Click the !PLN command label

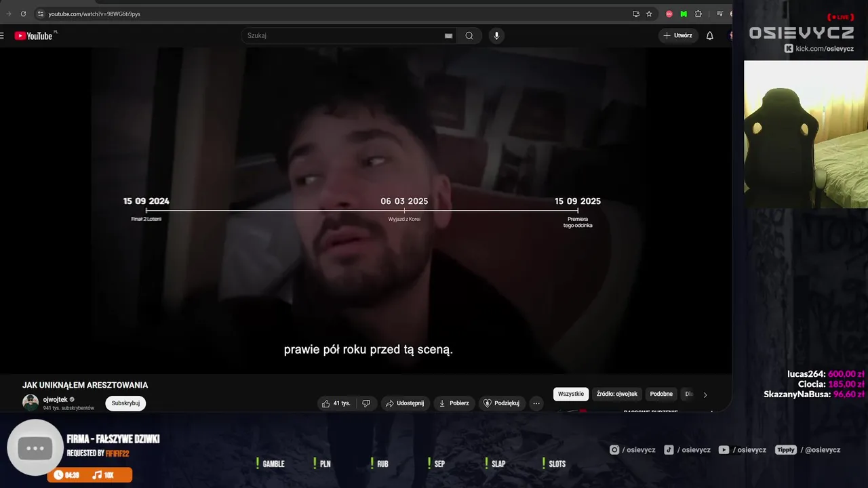click(322, 464)
